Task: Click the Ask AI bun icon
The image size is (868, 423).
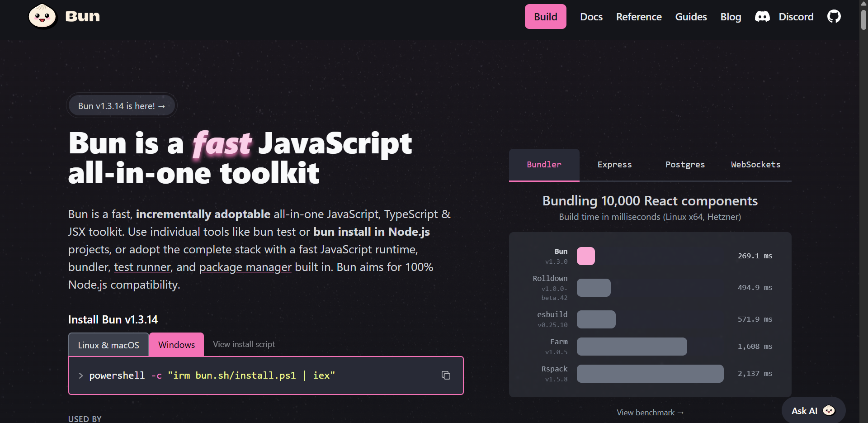Action: click(829, 410)
